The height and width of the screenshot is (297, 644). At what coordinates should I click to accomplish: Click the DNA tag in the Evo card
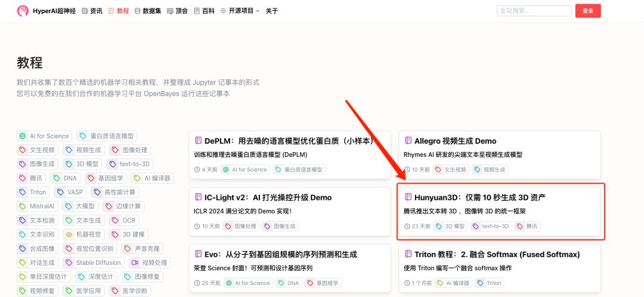[289, 283]
